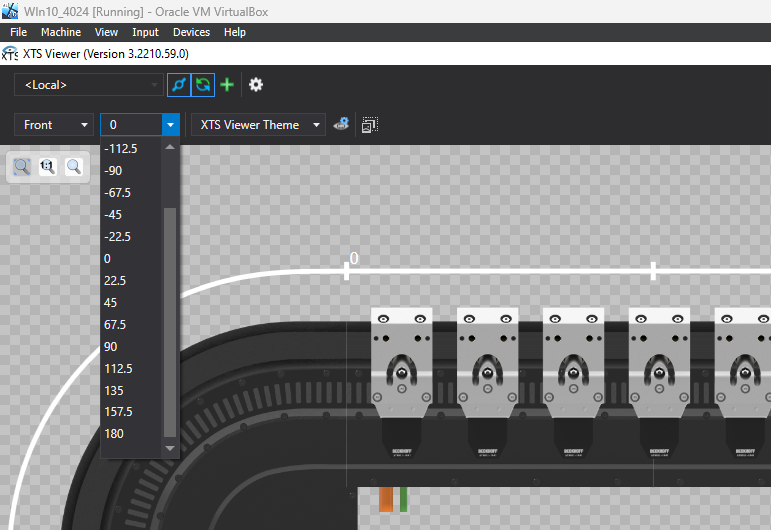Open the <Local> target dropdown
The width and height of the screenshot is (771, 530).
pos(89,85)
